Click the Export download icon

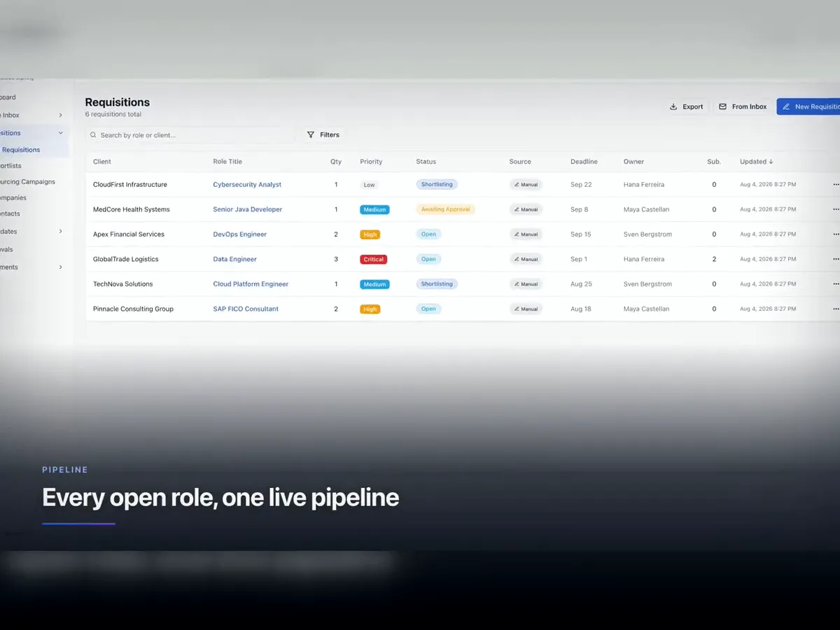[673, 106]
